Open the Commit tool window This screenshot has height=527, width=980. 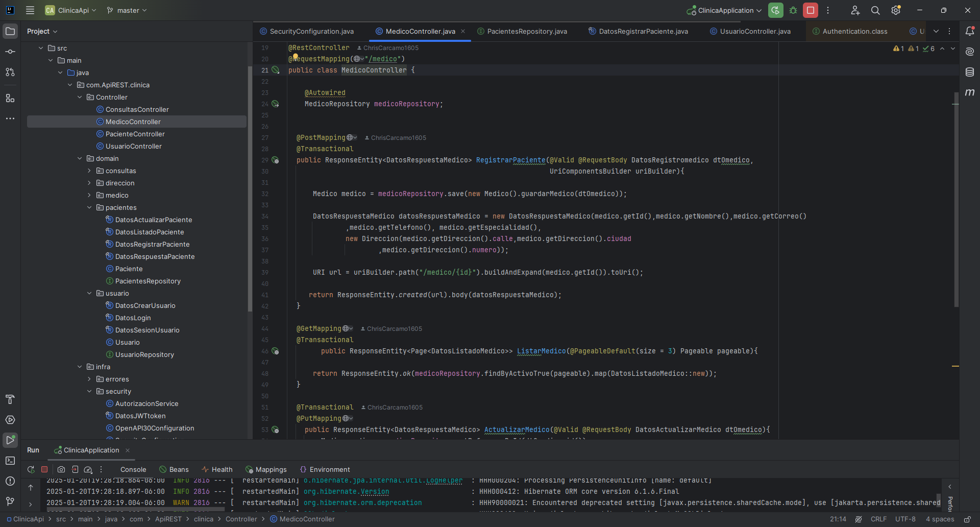pyautogui.click(x=10, y=52)
